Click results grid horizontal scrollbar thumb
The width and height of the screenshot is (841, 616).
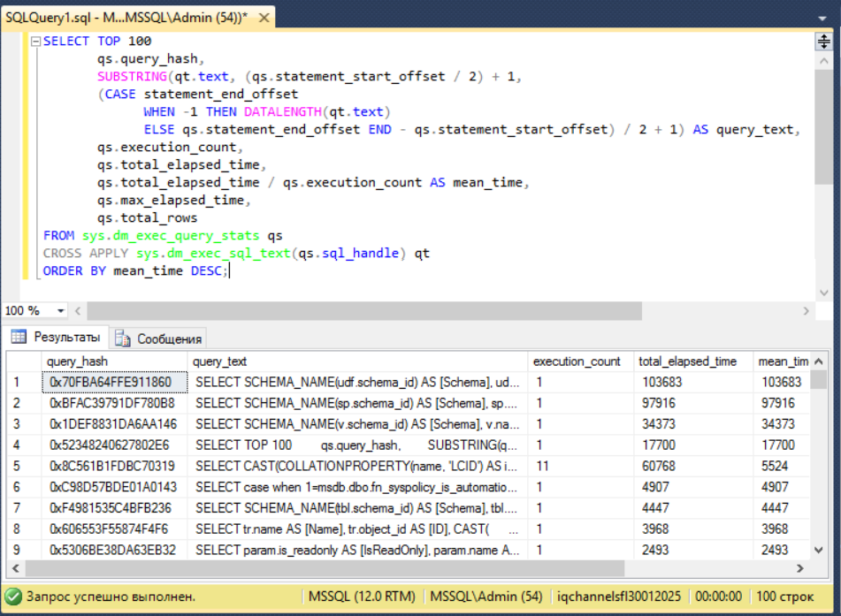tap(325, 568)
